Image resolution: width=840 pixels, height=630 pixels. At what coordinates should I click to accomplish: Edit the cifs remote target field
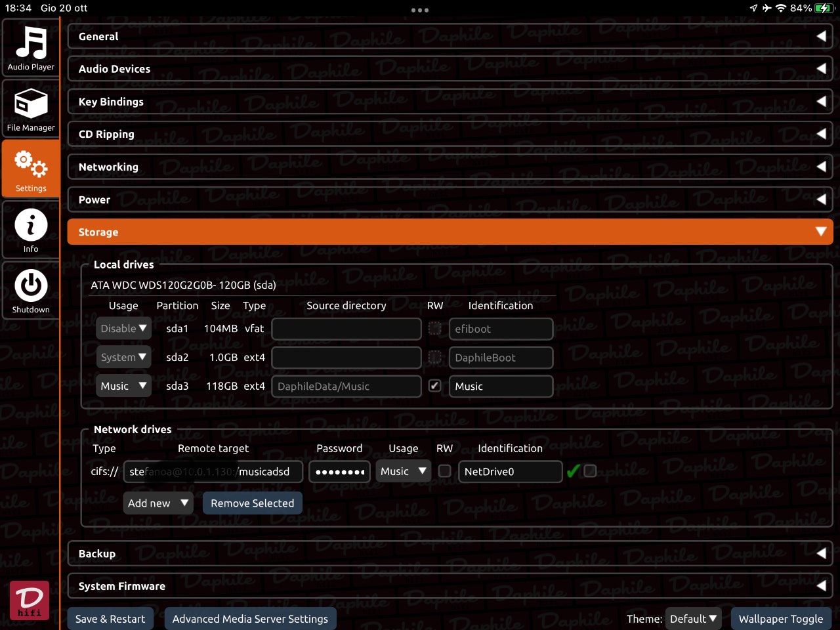click(x=213, y=471)
